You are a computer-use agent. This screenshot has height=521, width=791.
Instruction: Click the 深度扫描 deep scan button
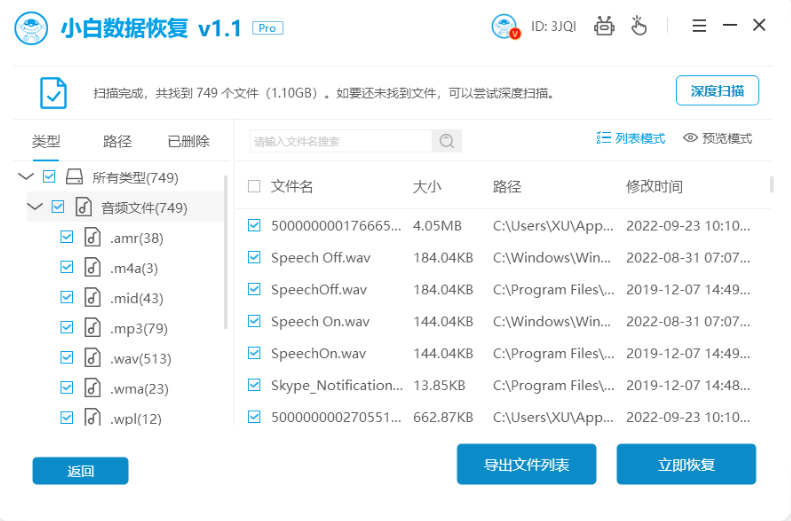pyautogui.click(x=717, y=91)
